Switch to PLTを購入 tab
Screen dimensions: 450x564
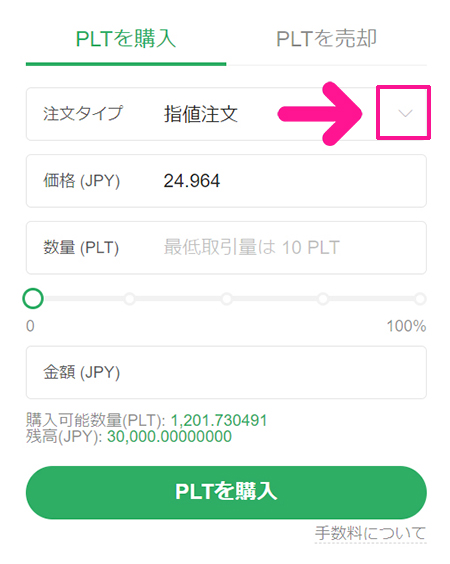pyautogui.click(x=126, y=39)
